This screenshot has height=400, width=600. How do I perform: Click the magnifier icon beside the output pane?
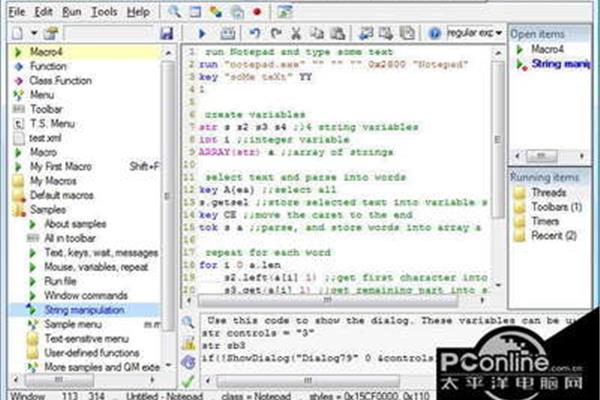click(x=188, y=322)
